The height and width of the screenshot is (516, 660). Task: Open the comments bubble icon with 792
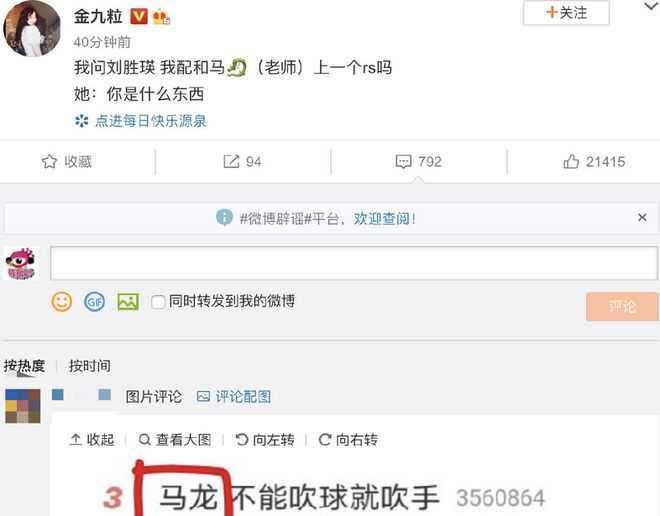pos(403,162)
